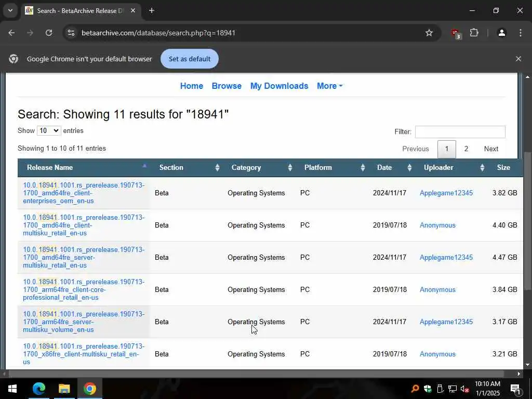Open the red extension icon with badge 3
Screen dimensions: 532x399
click(x=456, y=33)
